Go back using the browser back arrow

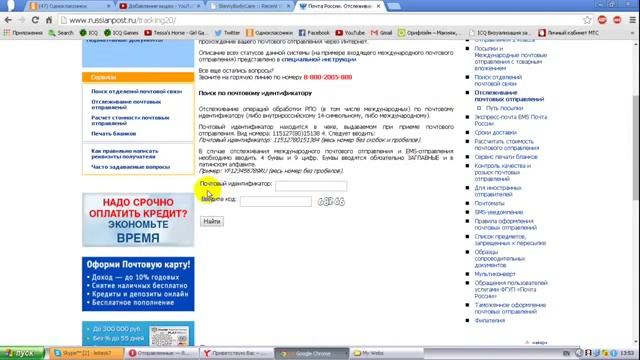tap(8, 20)
